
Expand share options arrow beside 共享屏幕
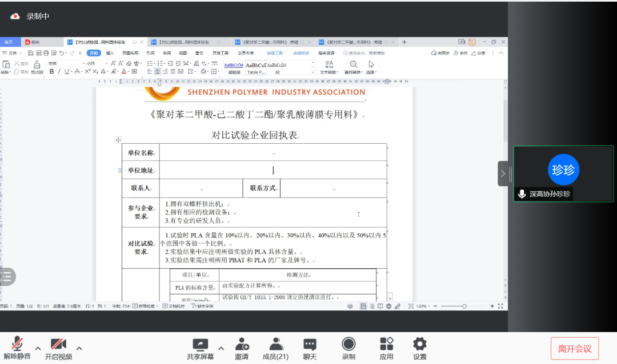(x=221, y=348)
